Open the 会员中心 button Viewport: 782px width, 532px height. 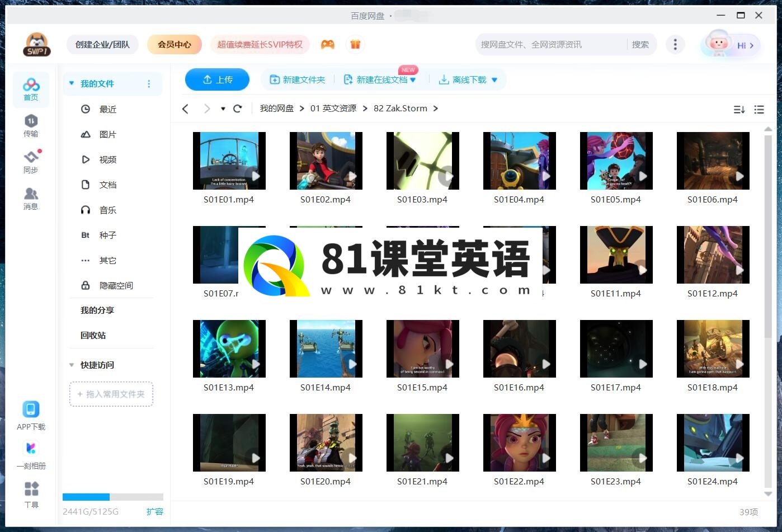point(175,44)
